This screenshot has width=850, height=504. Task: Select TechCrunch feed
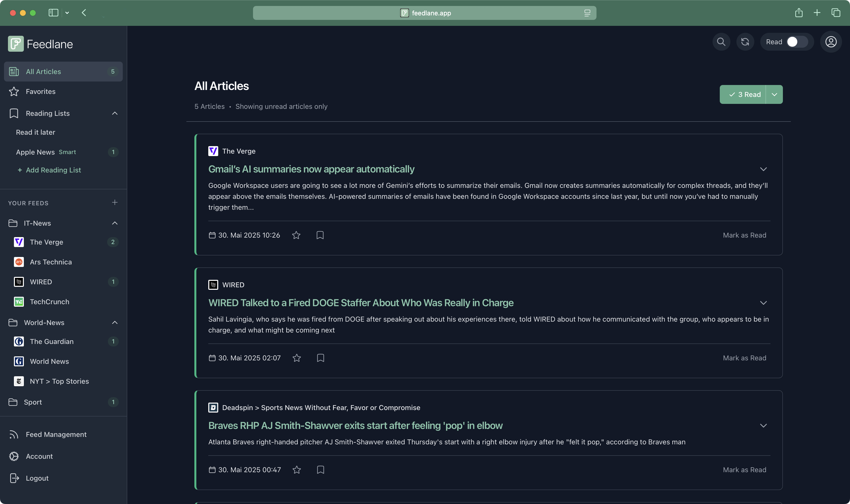click(x=63, y=302)
